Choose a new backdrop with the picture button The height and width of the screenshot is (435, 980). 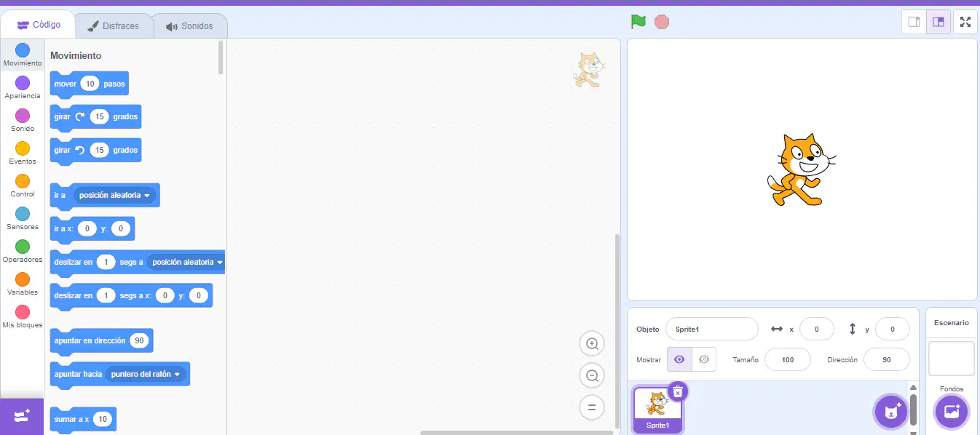click(x=952, y=412)
